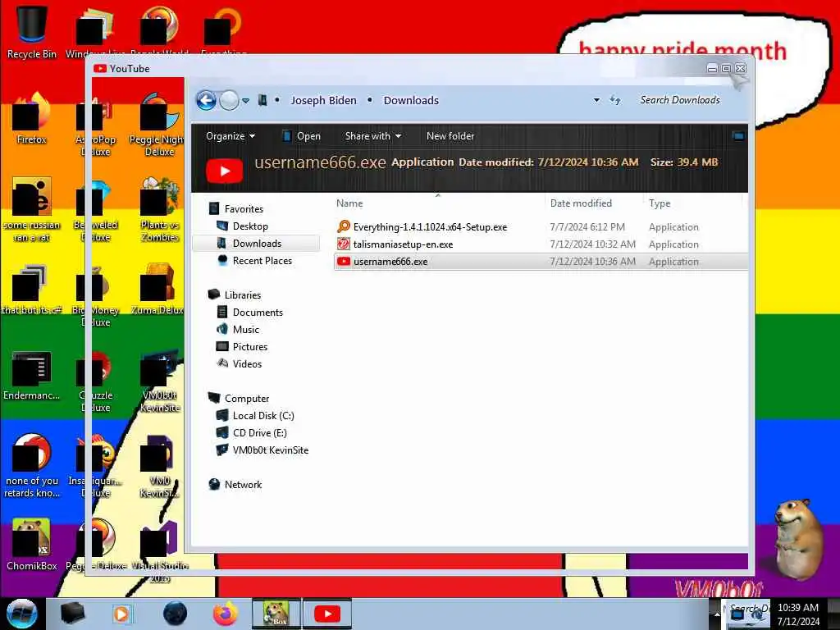Viewport: 840px width, 630px height.
Task: Open the Share with menu
Action: pyautogui.click(x=373, y=136)
